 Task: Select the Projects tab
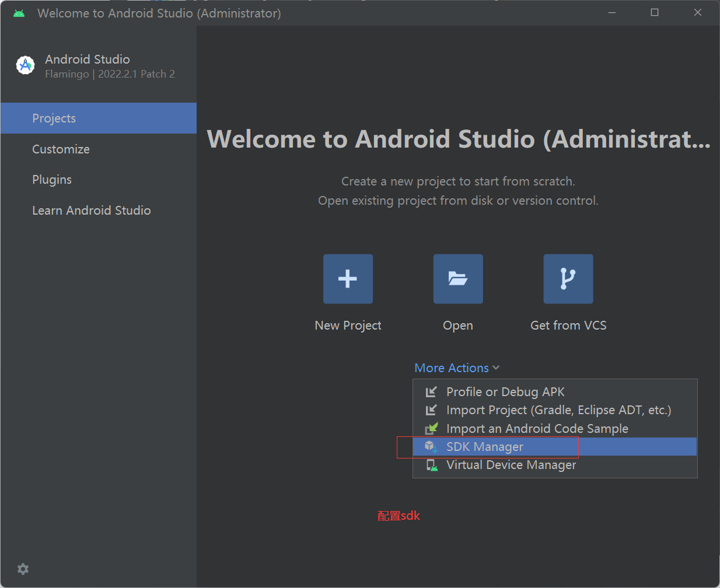click(99, 118)
